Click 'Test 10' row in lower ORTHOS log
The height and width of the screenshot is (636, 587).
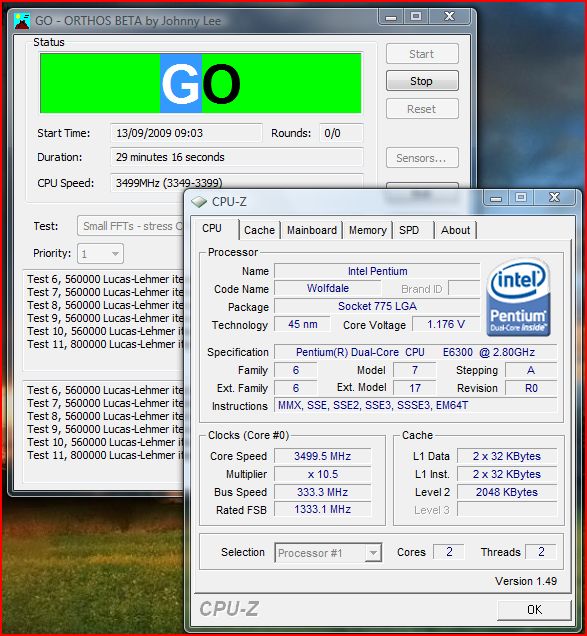(105, 442)
